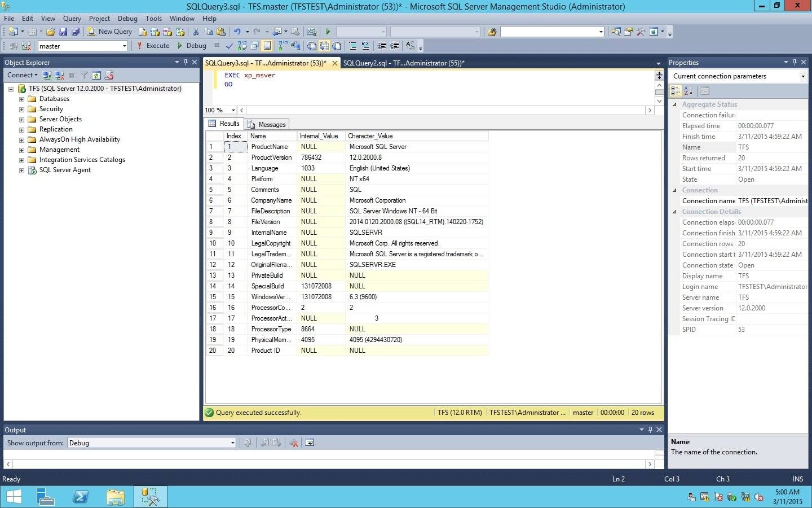Expand the Databases tree node
The width and height of the screenshot is (812, 508).
(21, 99)
